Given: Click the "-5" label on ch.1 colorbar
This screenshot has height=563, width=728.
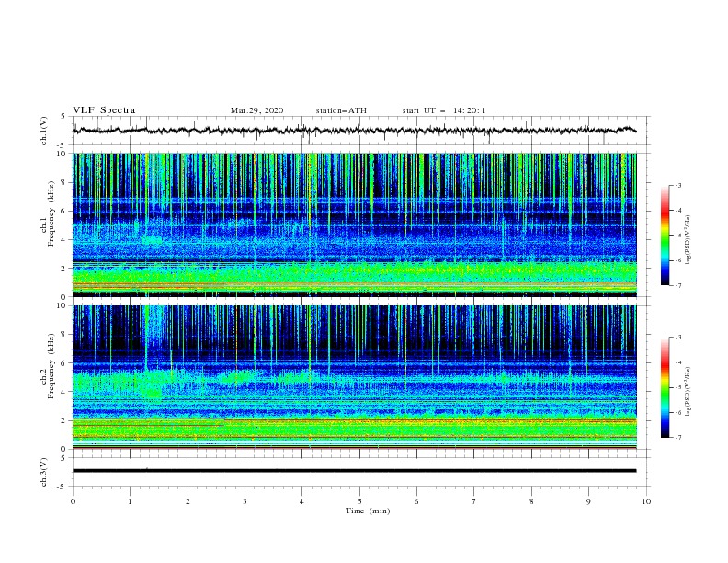Looking at the screenshot, I should click(678, 236).
